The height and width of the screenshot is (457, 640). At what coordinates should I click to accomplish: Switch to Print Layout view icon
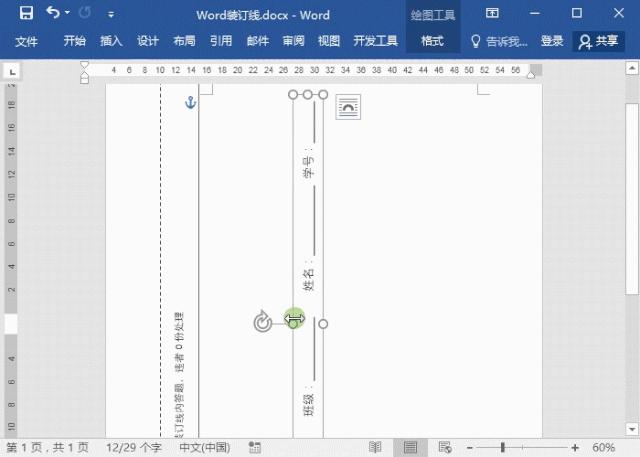410,448
